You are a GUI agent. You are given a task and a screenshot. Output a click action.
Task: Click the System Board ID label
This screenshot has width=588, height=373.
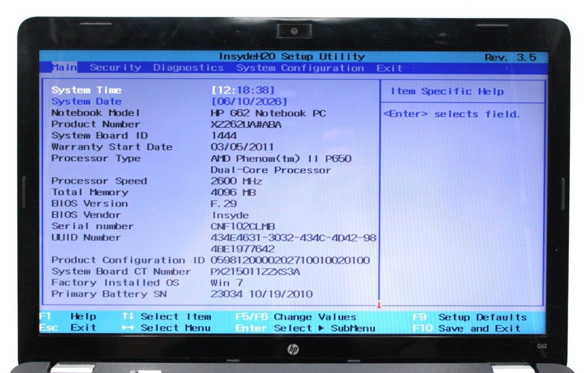pos(99,135)
